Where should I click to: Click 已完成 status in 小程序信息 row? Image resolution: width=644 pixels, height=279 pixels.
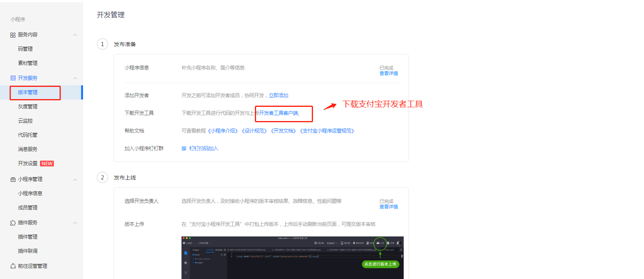[386, 68]
